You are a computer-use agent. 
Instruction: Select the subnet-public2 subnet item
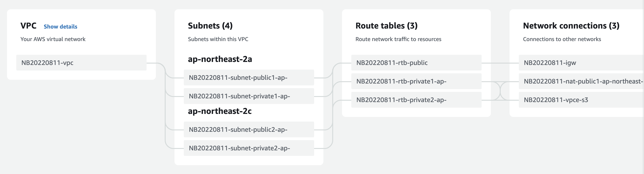(x=248, y=129)
